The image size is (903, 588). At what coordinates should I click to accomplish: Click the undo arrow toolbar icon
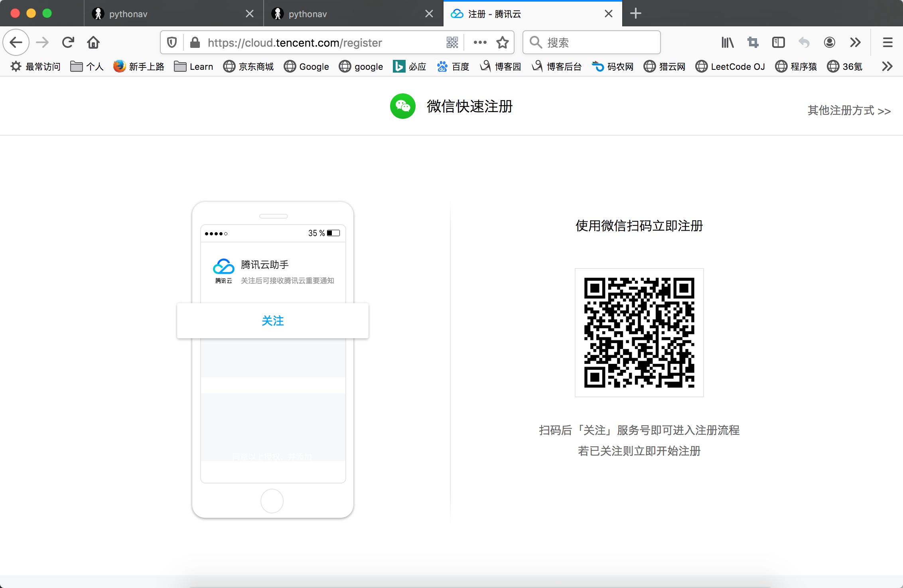point(804,42)
